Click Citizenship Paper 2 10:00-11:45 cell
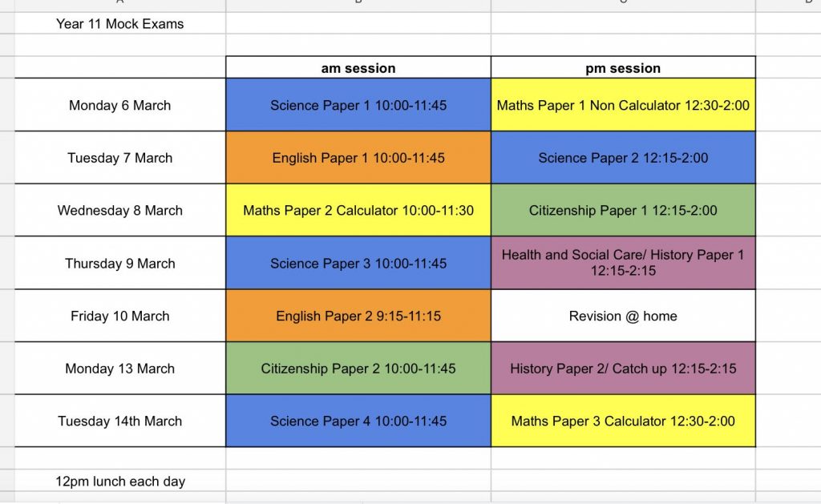The height and width of the screenshot is (504, 821). [358, 369]
